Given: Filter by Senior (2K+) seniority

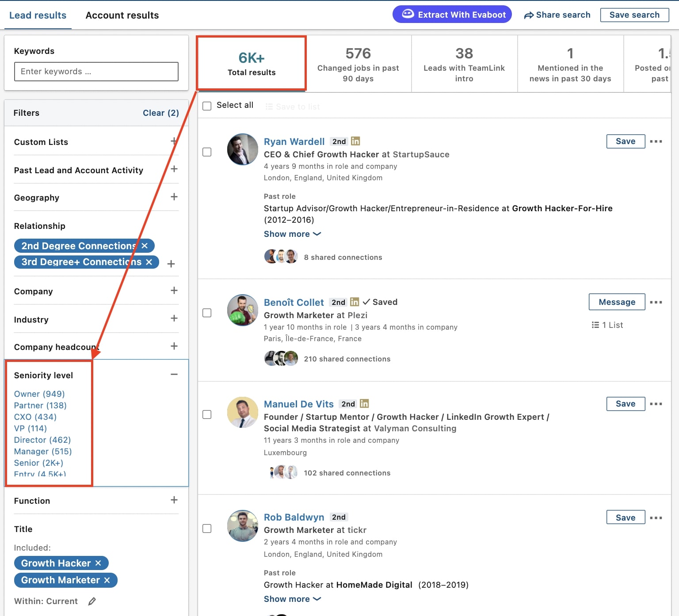Looking at the screenshot, I should [38, 463].
